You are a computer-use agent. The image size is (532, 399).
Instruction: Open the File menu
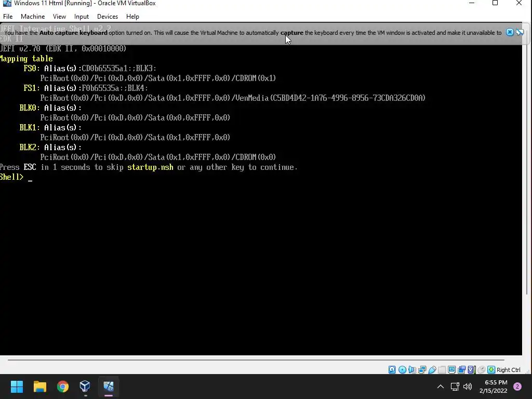(7, 16)
